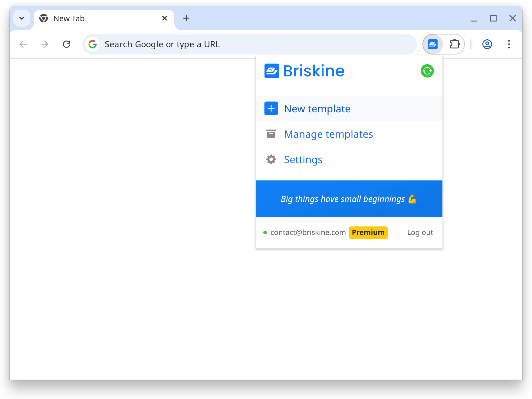Reload the current page

[x=67, y=44]
